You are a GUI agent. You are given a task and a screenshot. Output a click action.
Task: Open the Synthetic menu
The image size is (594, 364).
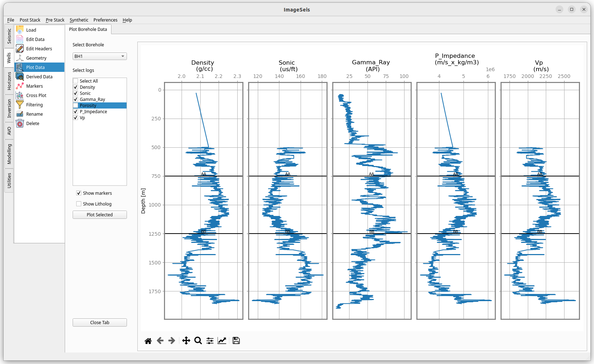[x=79, y=20]
